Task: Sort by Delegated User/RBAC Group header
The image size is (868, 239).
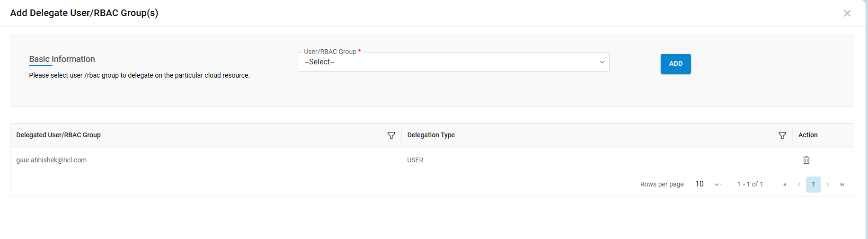Action: pyautogui.click(x=58, y=135)
